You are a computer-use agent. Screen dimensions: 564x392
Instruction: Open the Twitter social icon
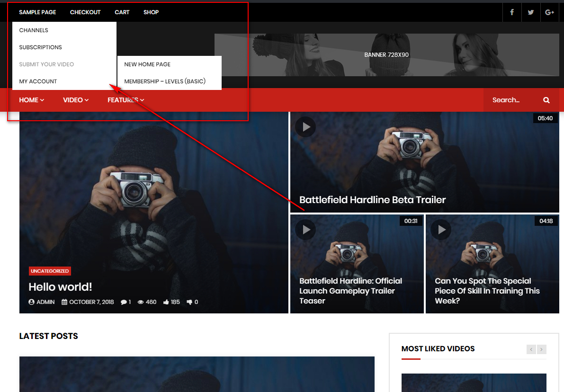tap(531, 12)
